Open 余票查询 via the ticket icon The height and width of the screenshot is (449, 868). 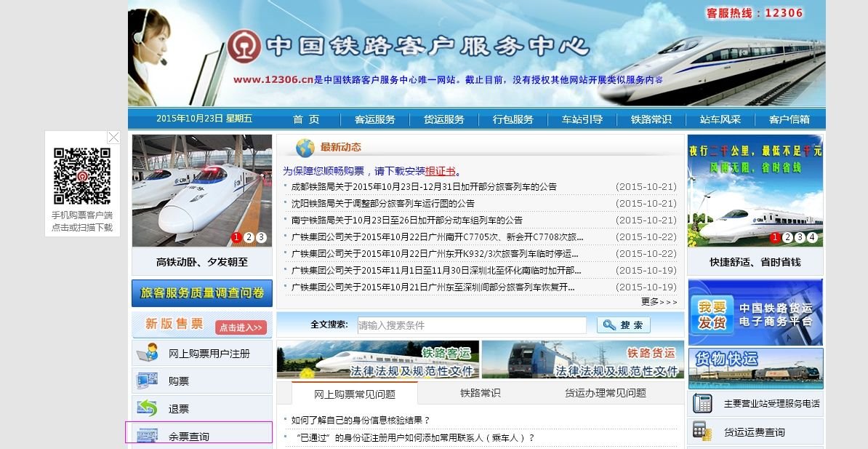[x=146, y=434]
